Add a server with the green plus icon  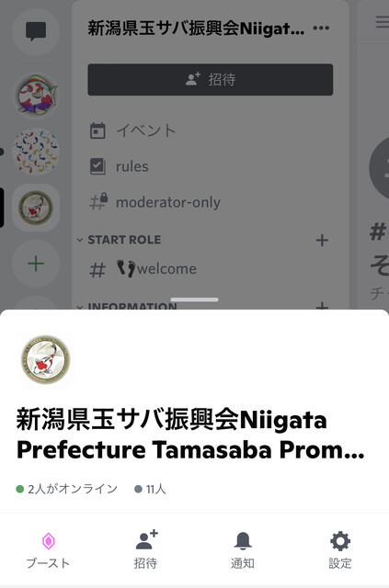pos(36,264)
